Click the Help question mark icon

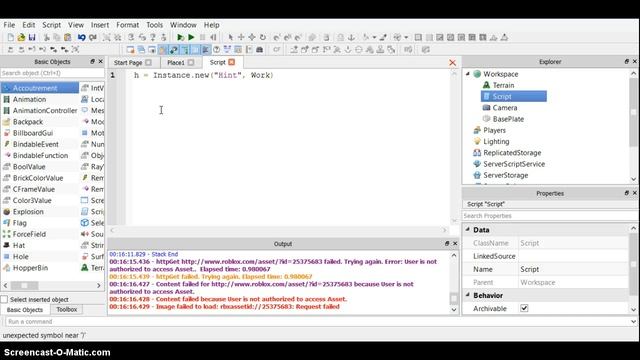(x=217, y=50)
